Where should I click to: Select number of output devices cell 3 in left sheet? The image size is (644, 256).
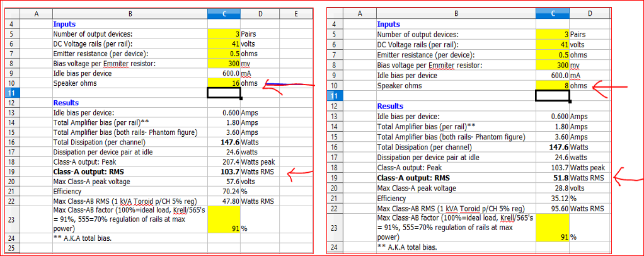click(x=224, y=34)
